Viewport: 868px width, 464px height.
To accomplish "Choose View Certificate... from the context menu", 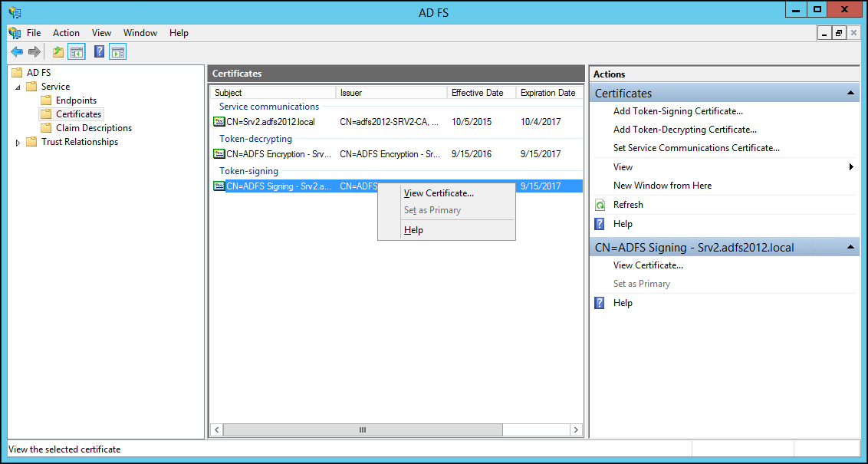I will [446, 193].
